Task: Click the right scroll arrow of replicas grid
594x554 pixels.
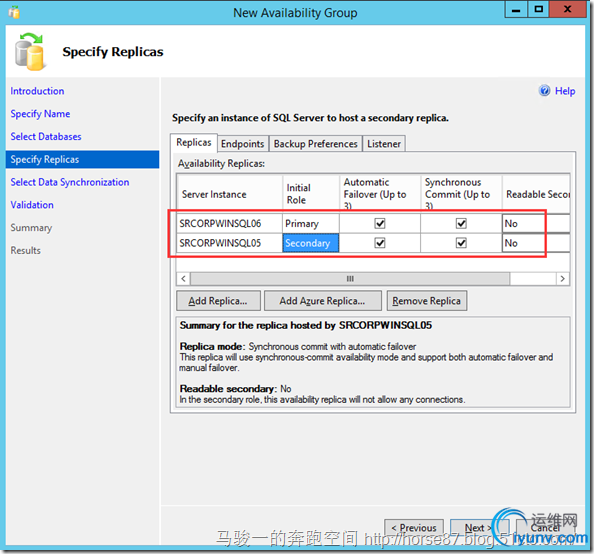Action: tap(563, 279)
